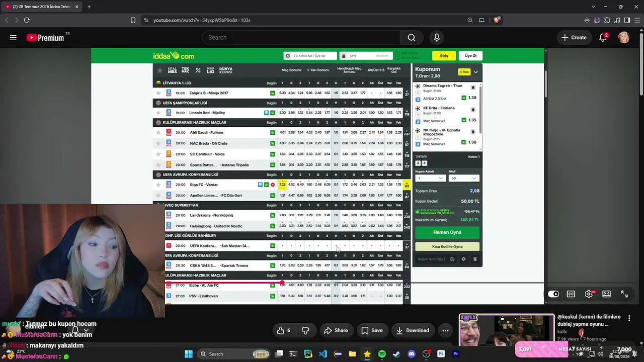Open the suggested video's three-dot menu
644x362 pixels.
[629, 318]
